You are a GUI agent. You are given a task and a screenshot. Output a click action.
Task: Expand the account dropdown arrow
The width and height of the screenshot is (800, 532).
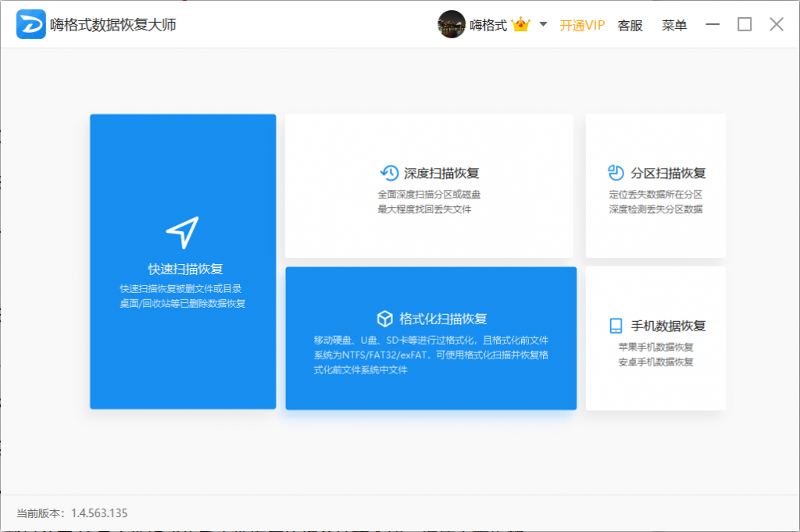pos(543,24)
